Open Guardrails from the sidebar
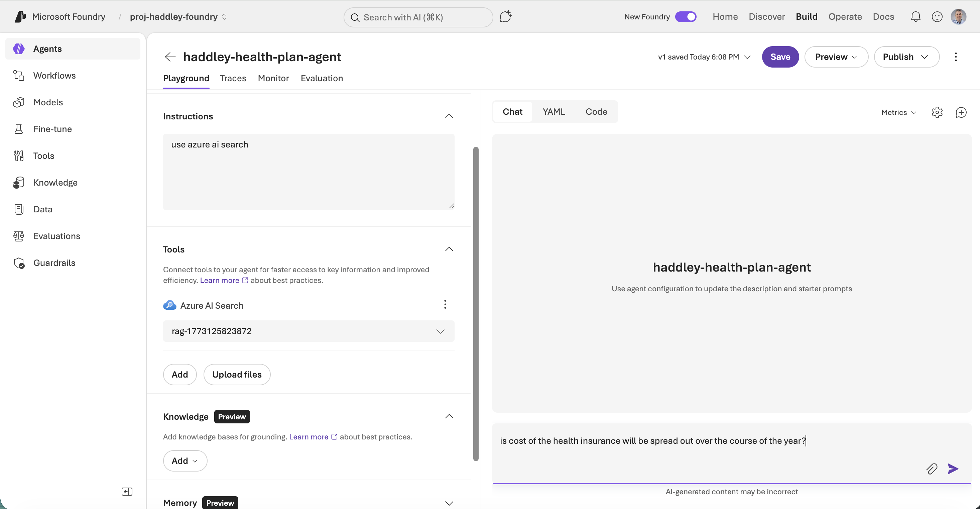Screen dimensions: 980x509 (54, 263)
